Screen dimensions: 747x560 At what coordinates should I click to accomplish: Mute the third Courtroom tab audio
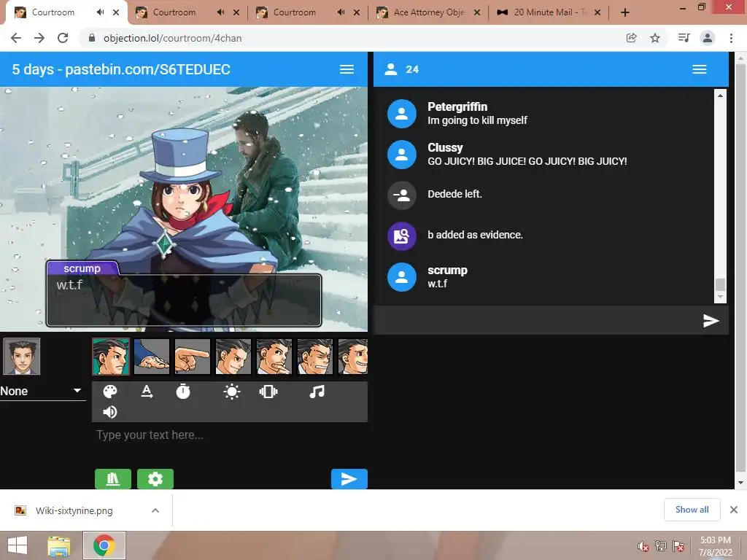(x=341, y=12)
